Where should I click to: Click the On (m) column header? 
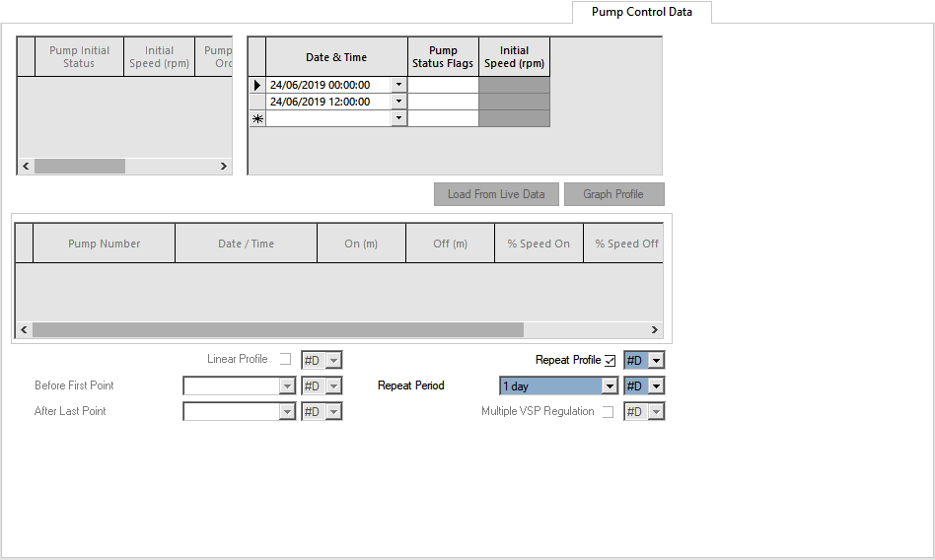point(361,244)
